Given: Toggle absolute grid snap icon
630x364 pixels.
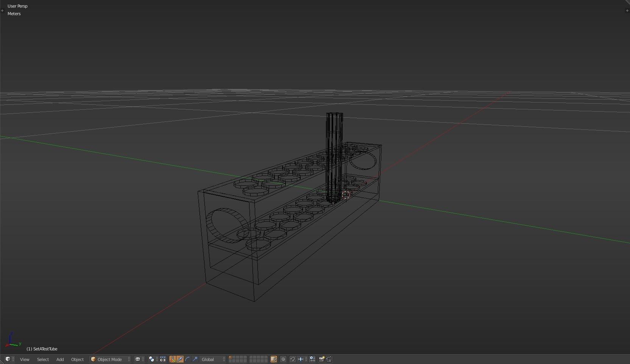Looking at the screenshot, I should (x=312, y=359).
